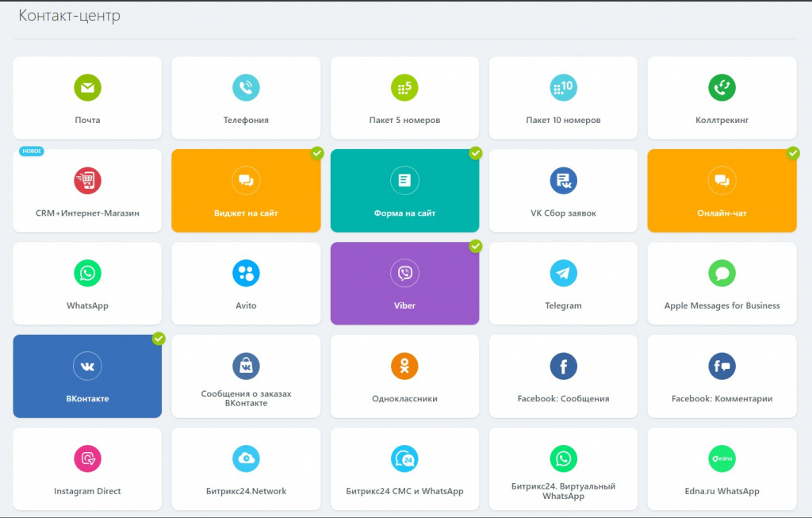Screen dimensions: 812x518
Task: Click the Edna.ru WhatsApp label
Action: (x=722, y=492)
